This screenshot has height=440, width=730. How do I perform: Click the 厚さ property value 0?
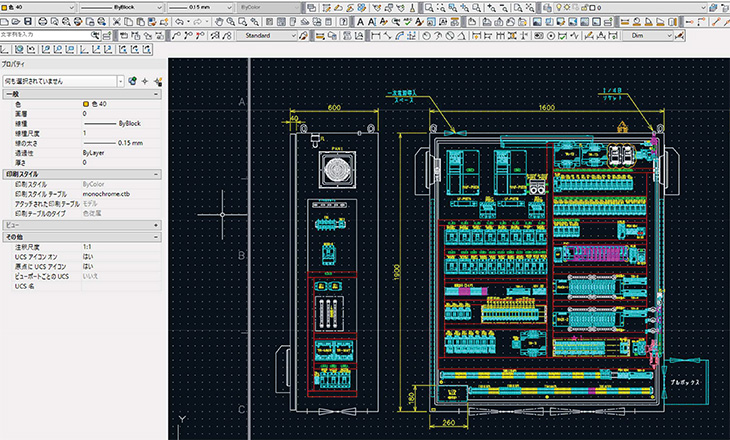[84, 162]
